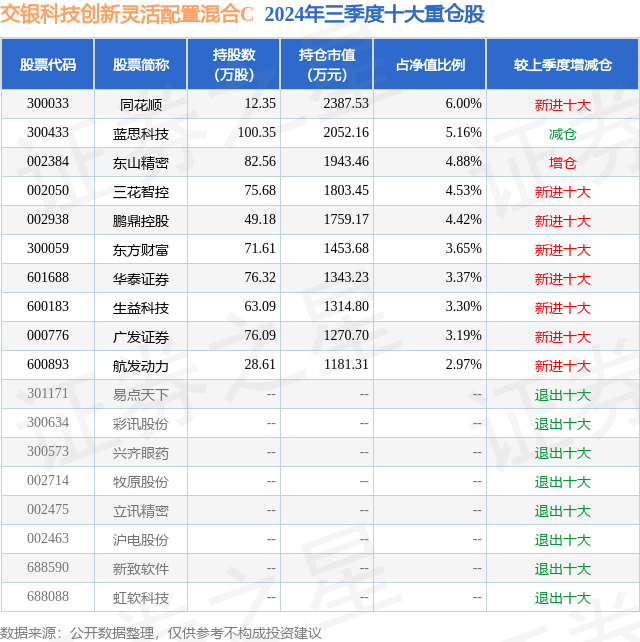Click stock name 东山精密
Viewport: 640px width, 642px height.
coord(141,163)
